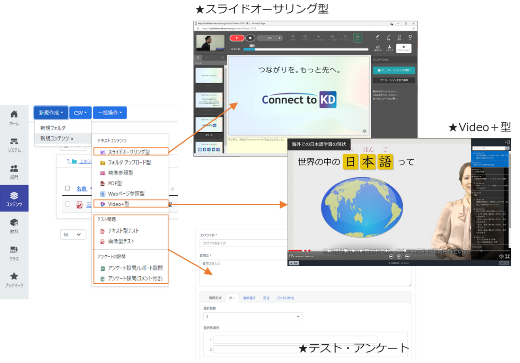Check the first content row checkbox
520x363 pixels.
click(67, 204)
